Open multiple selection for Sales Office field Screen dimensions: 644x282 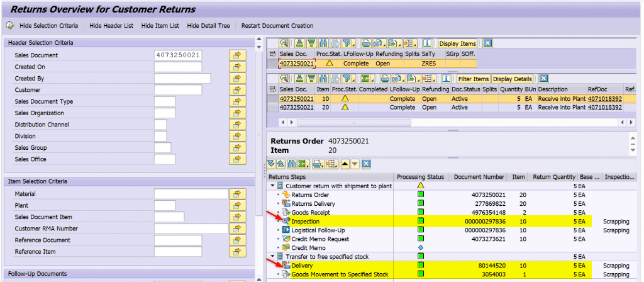(237, 159)
